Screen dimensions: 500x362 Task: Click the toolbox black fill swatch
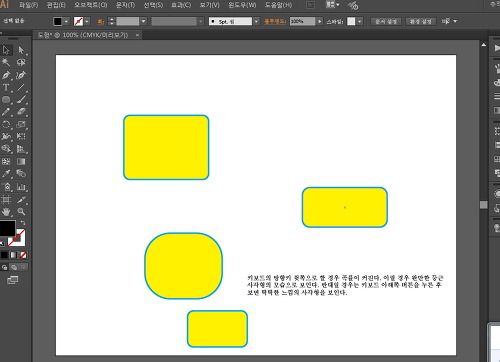[7, 228]
